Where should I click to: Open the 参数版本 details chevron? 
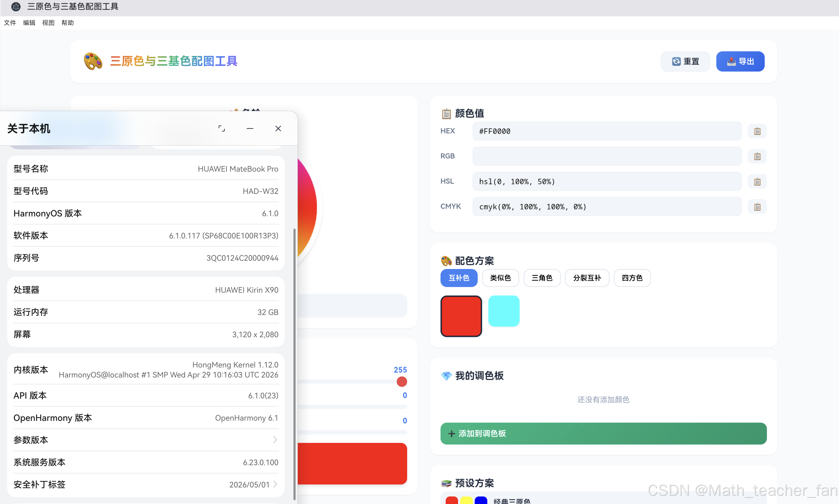275,440
